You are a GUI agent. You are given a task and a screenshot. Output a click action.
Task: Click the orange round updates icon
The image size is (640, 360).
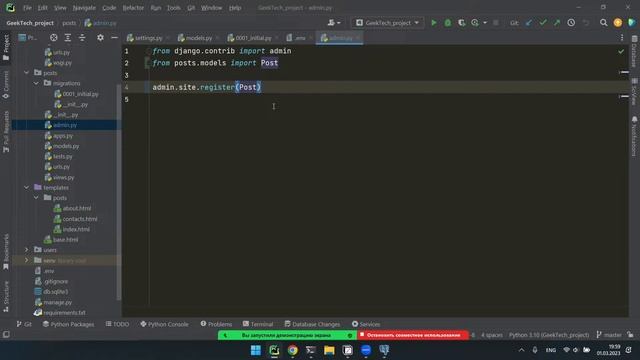(x=618, y=23)
